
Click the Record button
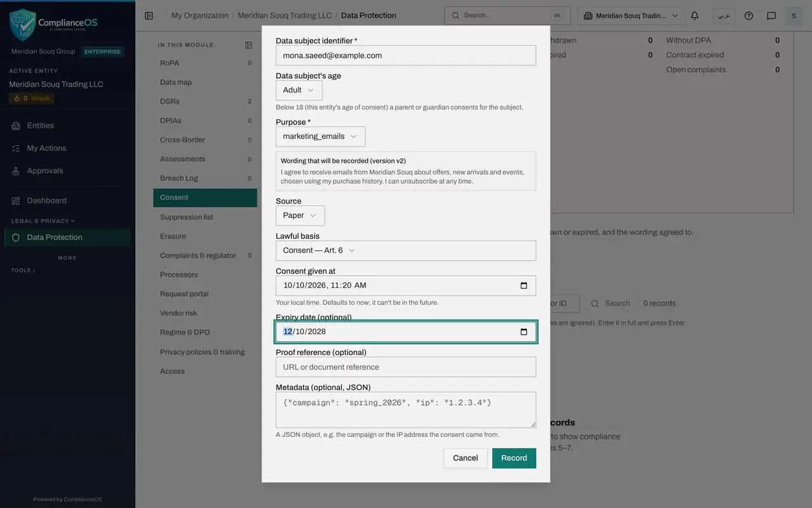click(514, 458)
